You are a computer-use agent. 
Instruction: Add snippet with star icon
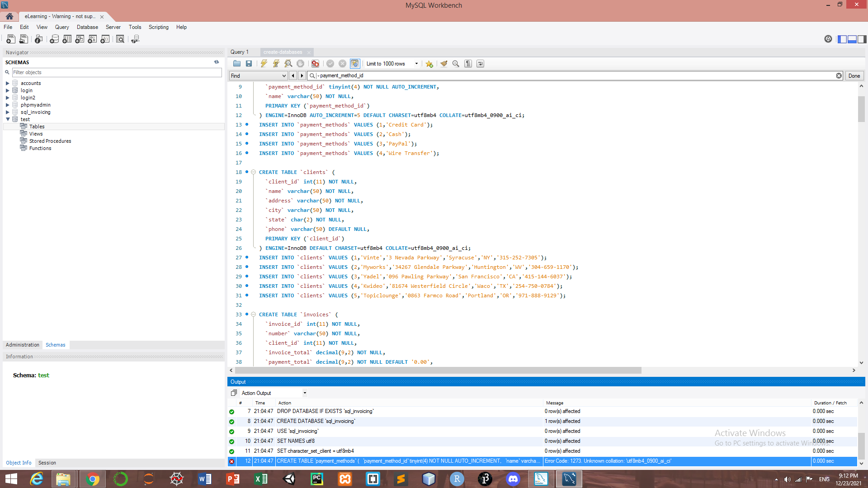[429, 64]
